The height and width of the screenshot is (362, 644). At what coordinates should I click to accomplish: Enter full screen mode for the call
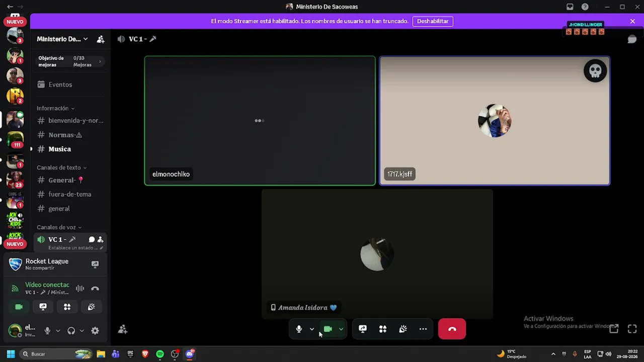pos(632,329)
